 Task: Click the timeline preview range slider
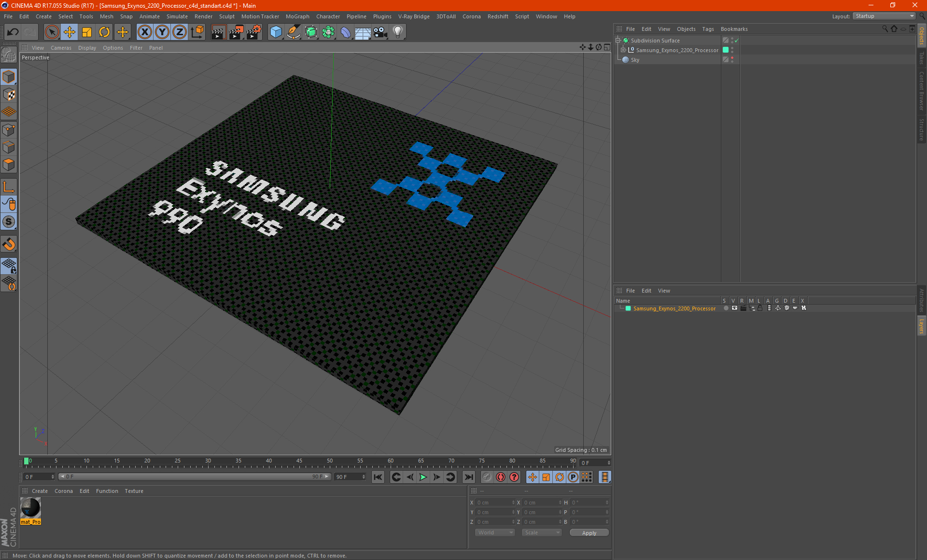pos(195,477)
